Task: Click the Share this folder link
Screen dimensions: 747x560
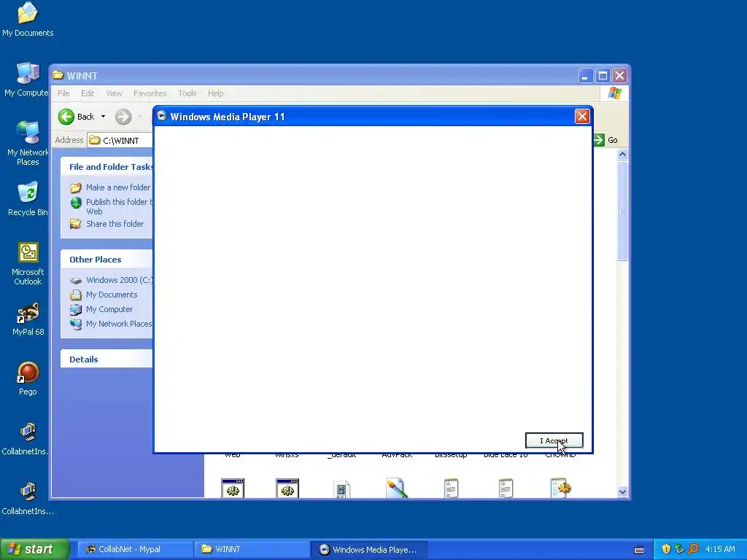Action: click(x=115, y=224)
